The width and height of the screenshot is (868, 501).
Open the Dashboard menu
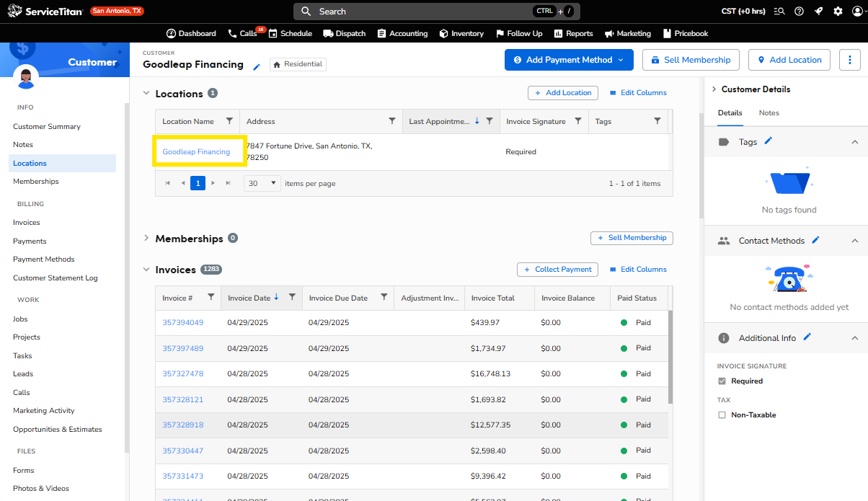[x=191, y=33]
